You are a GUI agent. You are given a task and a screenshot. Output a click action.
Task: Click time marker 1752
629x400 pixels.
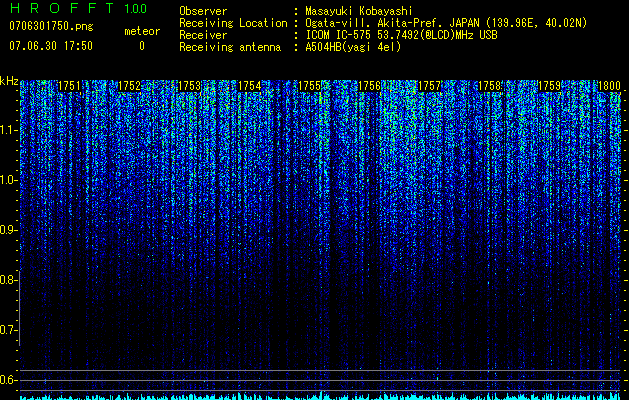[130, 86]
